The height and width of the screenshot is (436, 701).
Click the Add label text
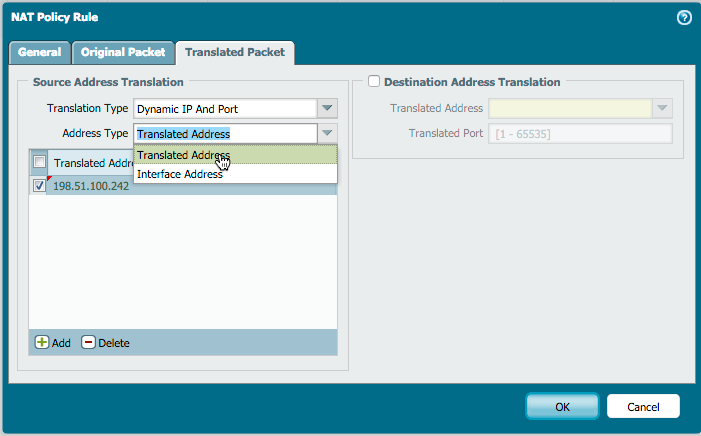61,343
